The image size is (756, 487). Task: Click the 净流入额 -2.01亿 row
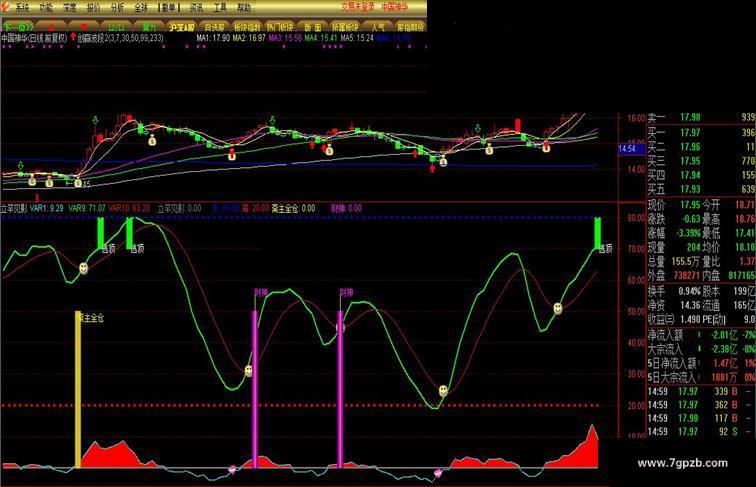coord(701,335)
